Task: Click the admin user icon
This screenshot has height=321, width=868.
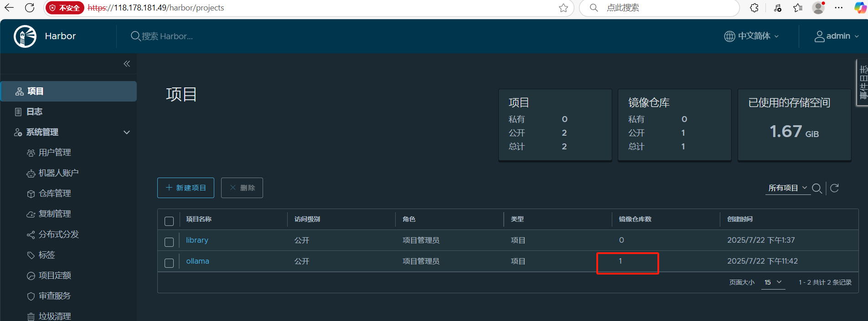Action: pos(819,36)
